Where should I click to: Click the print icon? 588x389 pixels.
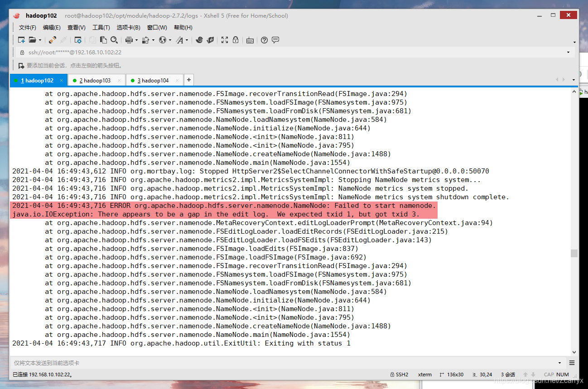[x=129, y=40]
